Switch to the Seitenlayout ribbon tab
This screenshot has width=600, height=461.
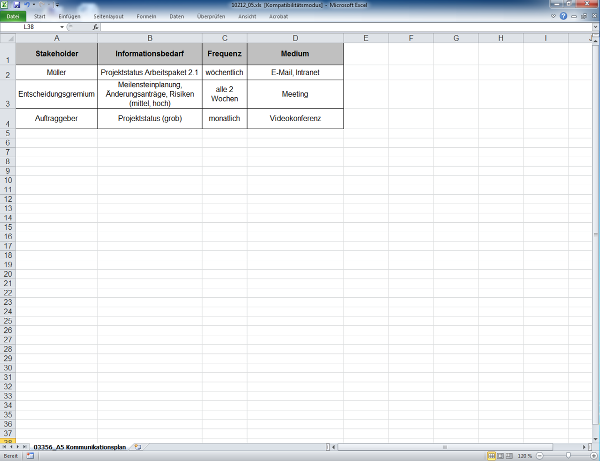[108, 16]
